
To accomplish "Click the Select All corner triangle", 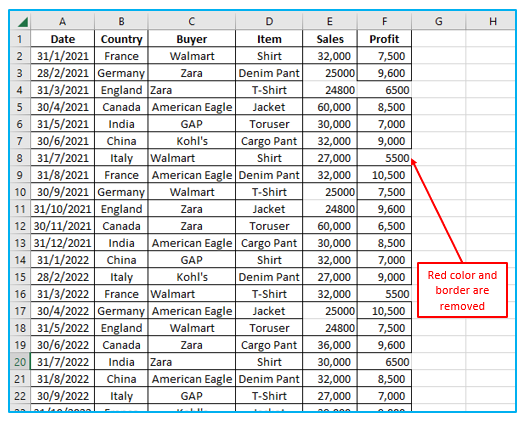I will [x=23, y=22].
